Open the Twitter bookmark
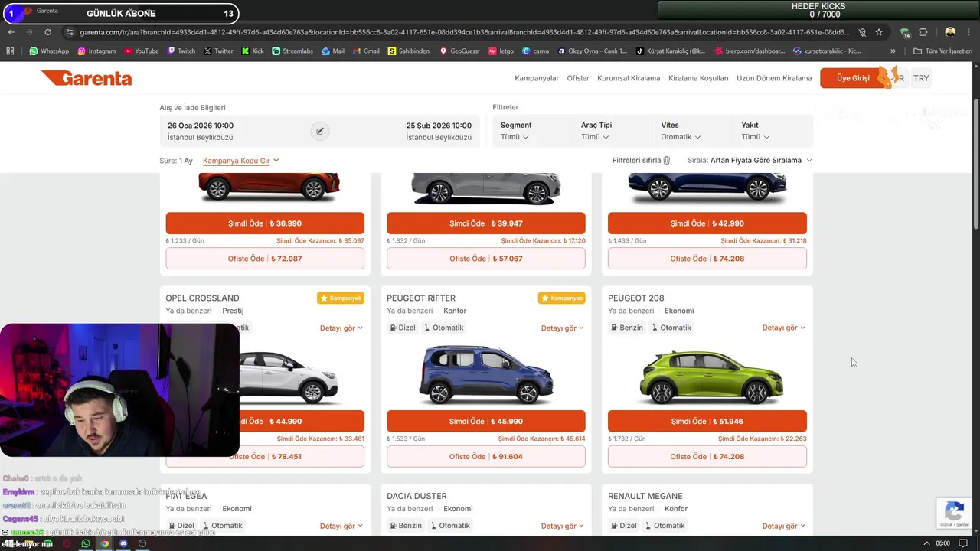The image size is (980, 551). pos(217,51)
